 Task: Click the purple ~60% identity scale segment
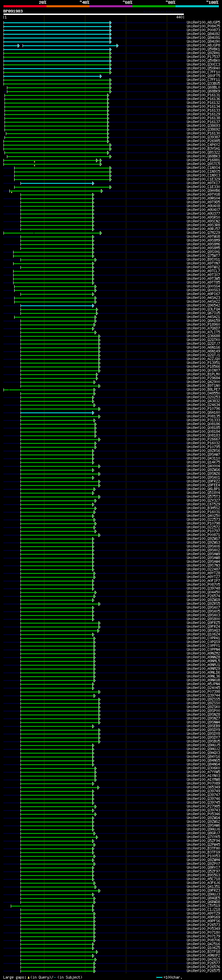pos(111,6)
